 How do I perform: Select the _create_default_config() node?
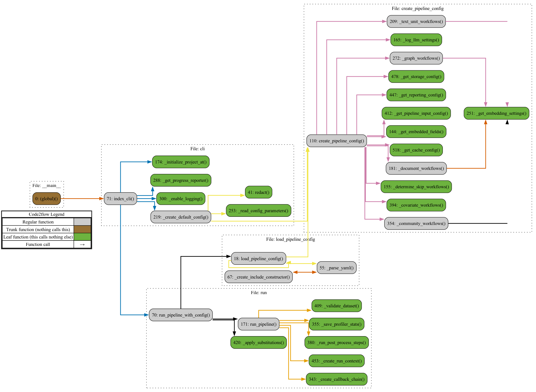click(x=181, y=217)
